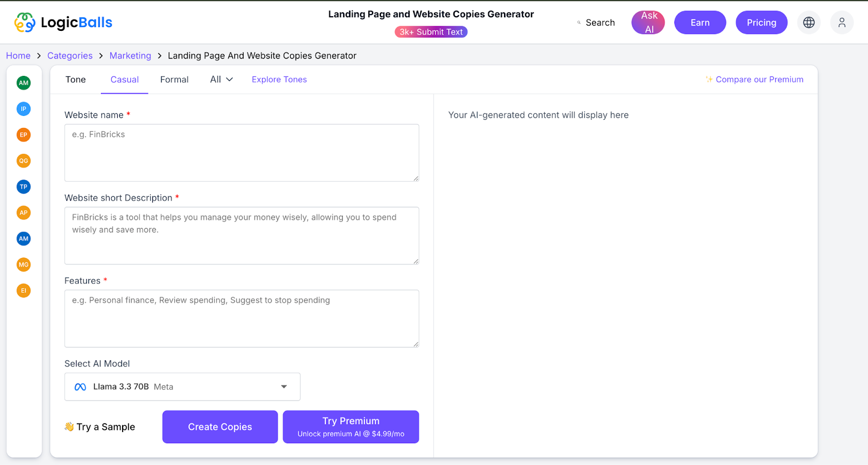Click the LogicBalls logo
The width and height of the screenshot is (868, 465).
coord(63,22)
